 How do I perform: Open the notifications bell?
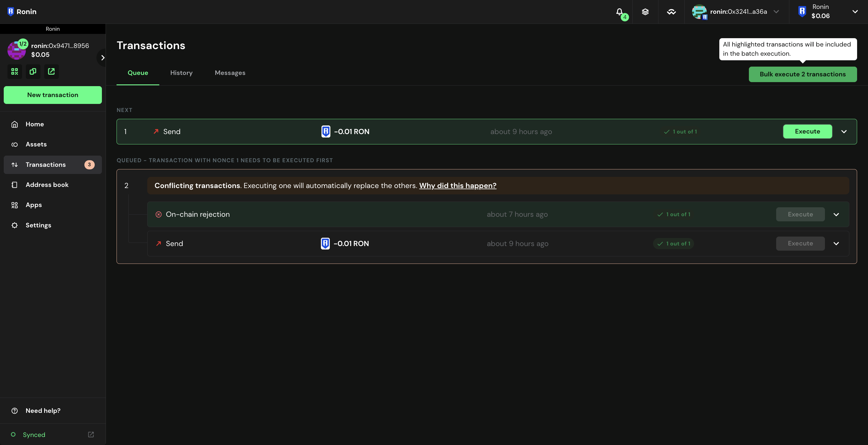(x=620, y=12)
